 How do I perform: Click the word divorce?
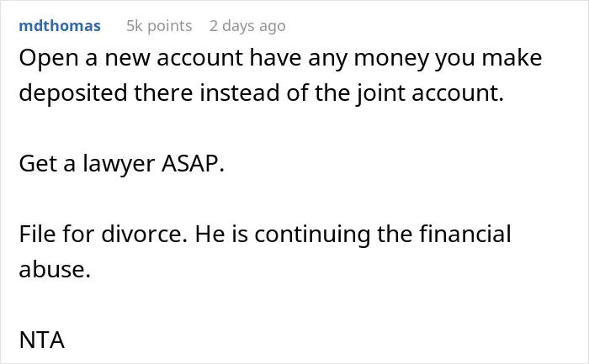144,234
